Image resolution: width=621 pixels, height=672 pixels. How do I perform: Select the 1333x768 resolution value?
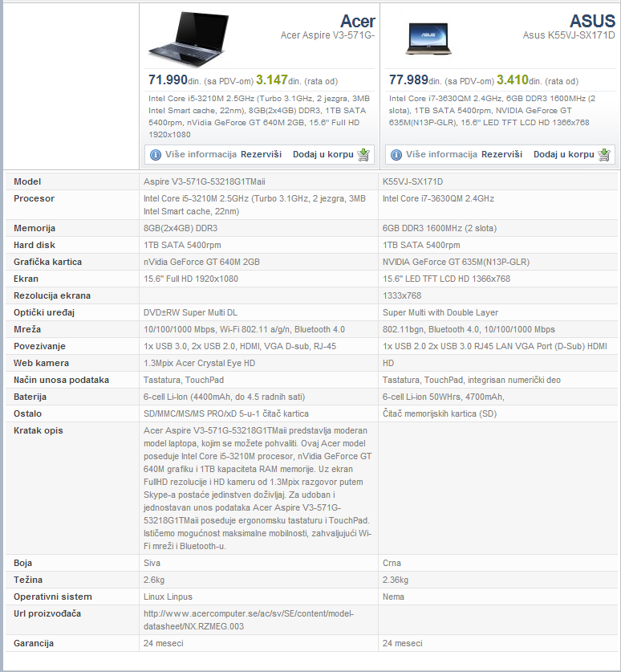[402, 295]
